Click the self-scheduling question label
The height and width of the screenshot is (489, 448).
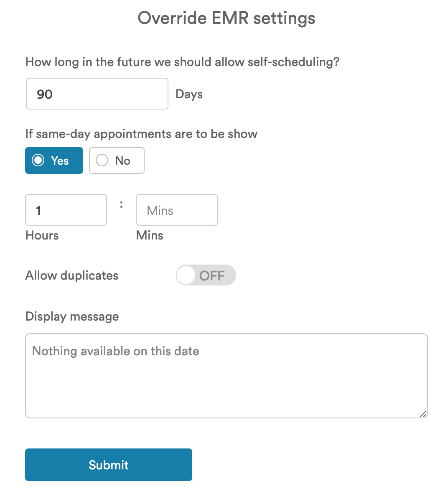coord(182,62)
